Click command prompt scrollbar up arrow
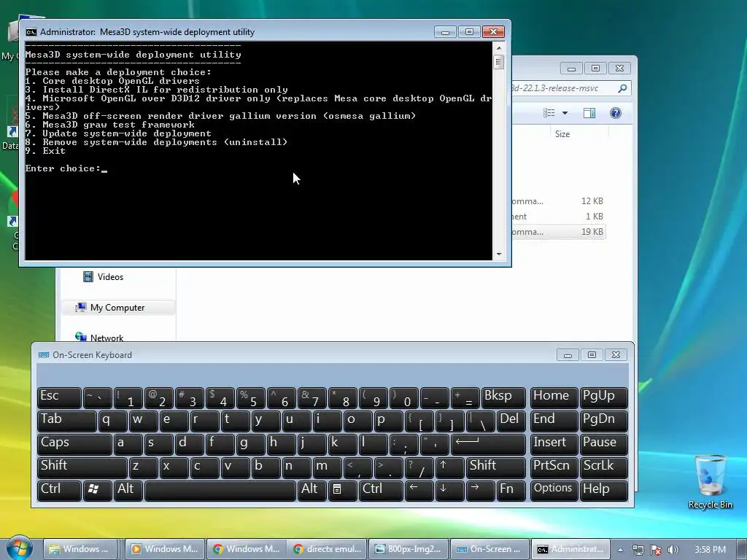Screen dimensions: 747x560 click(499, 47)
